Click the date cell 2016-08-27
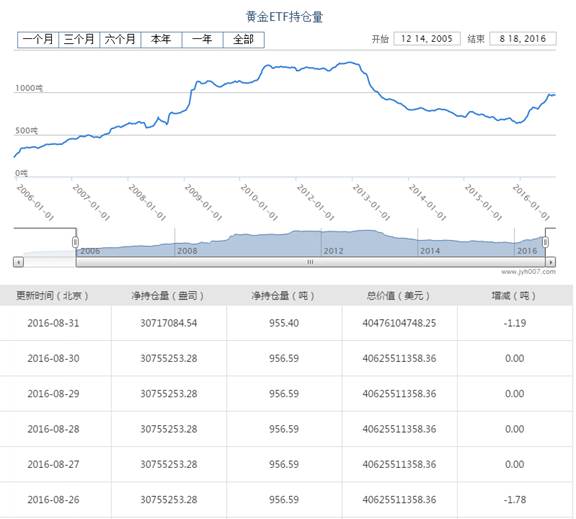 tap(53, 464)
